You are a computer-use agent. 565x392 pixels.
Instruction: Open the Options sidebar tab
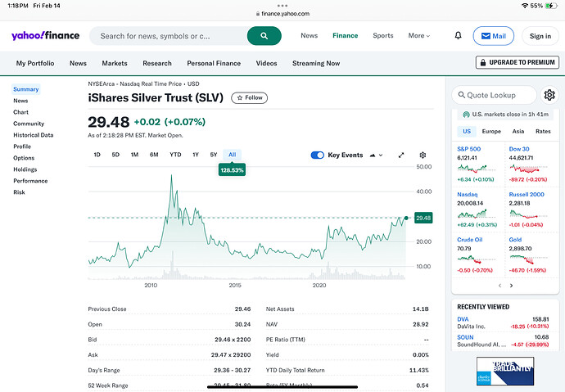(x=24, y=158)
